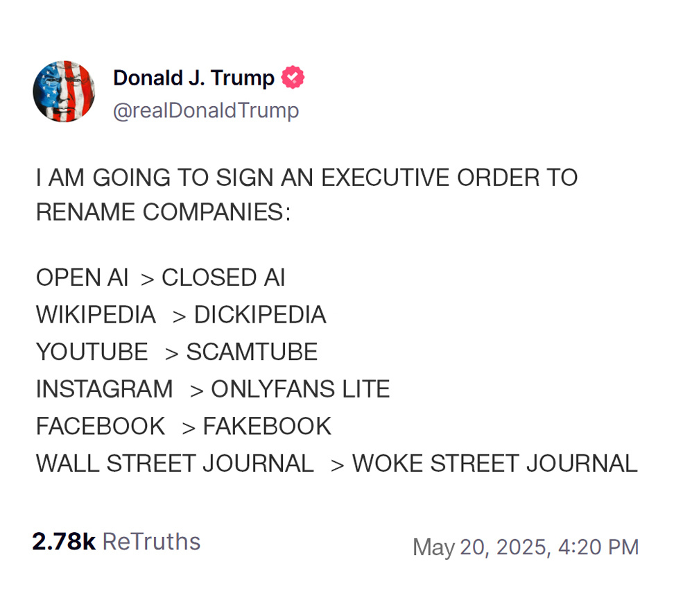
Task: Click the 'ONLYFANS LITE' text
Action: tap(300, 389)
